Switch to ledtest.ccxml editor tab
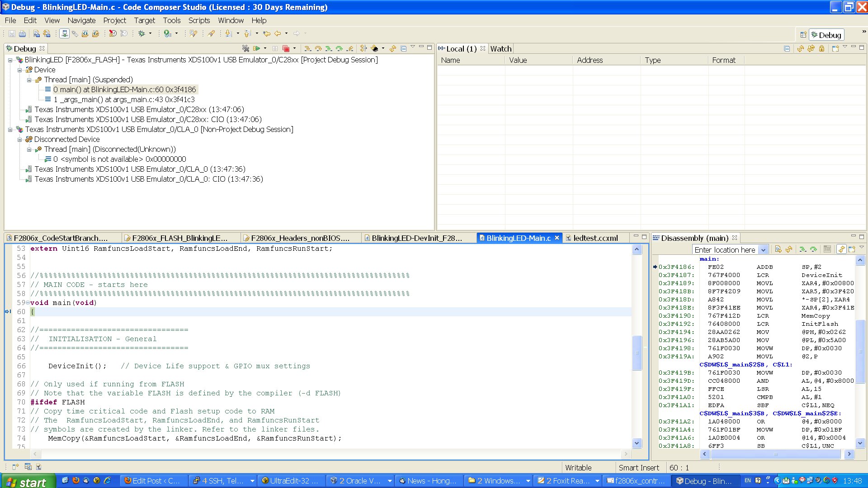The image size is (868, 488). tap(595, 238)
